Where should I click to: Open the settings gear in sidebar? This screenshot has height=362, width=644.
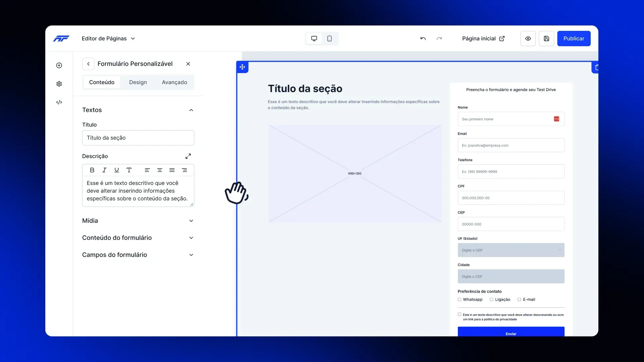pos(59,84)
